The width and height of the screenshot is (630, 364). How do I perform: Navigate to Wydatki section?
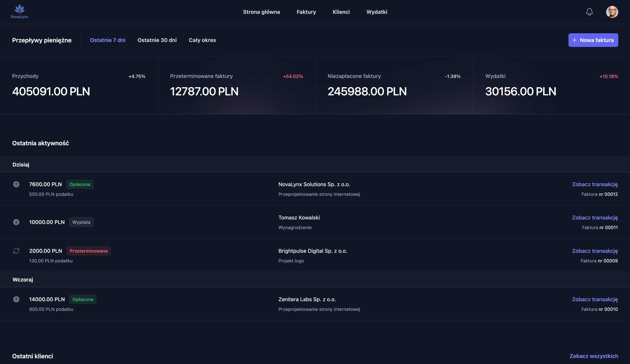click(x=377, y=12)
